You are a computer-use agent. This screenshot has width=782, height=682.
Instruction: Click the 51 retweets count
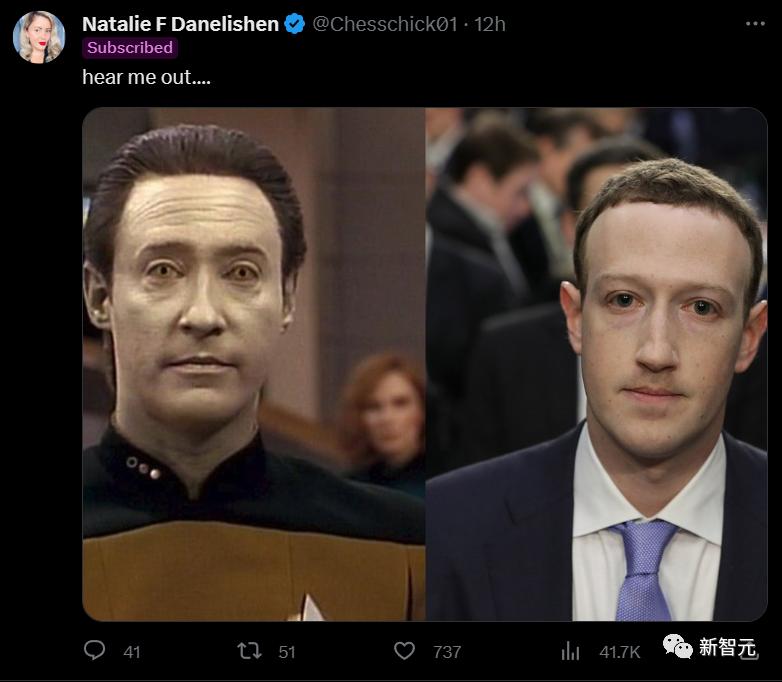tap(287, 652)
